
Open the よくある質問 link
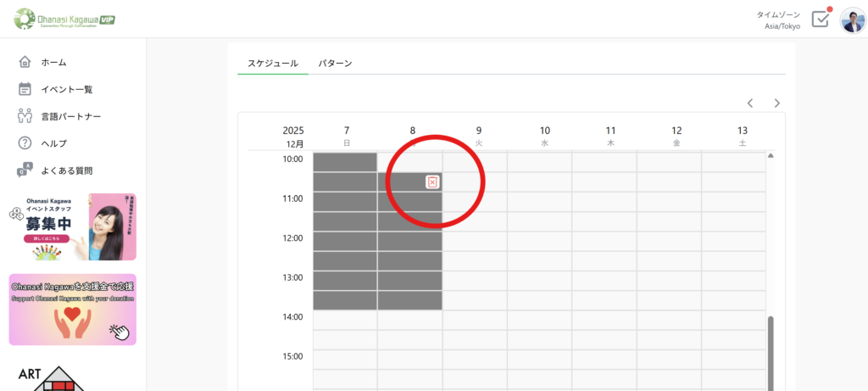pyautogui.click(x=67, y=170)
